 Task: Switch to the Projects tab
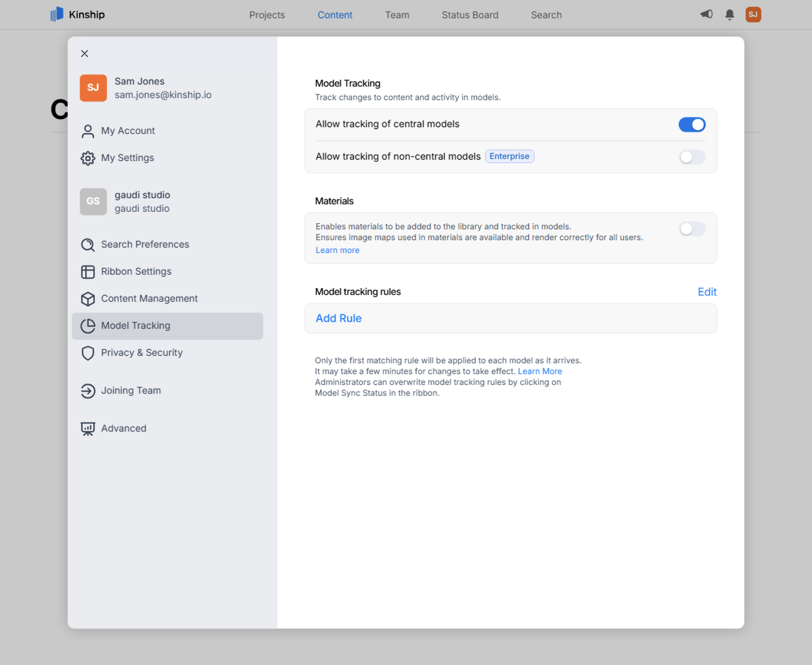click(x=267, y=15)
